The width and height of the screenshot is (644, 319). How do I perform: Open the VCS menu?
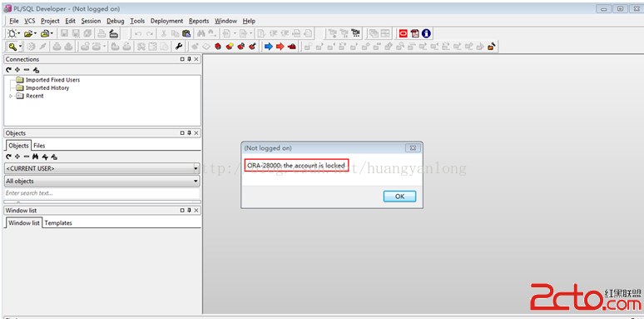(x=30, y=21)
